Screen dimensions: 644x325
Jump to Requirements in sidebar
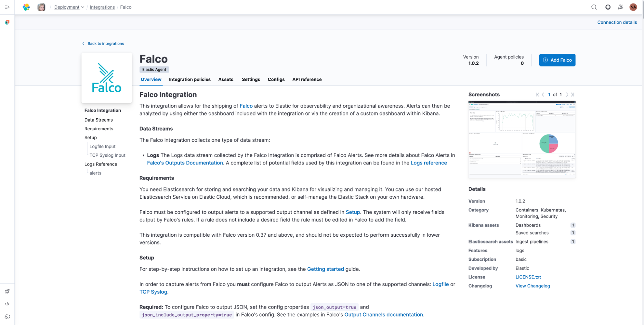pyautogui.click(x=99, y=129)
